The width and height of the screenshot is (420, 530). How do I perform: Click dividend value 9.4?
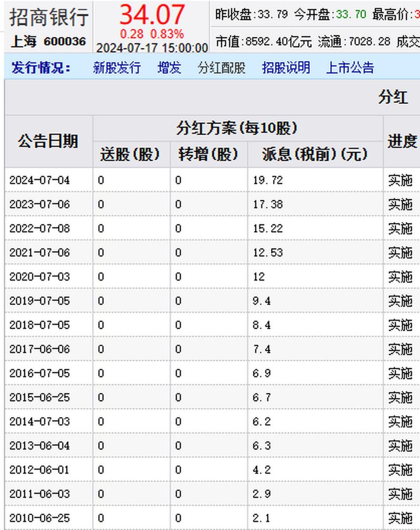tap(261, 301)
